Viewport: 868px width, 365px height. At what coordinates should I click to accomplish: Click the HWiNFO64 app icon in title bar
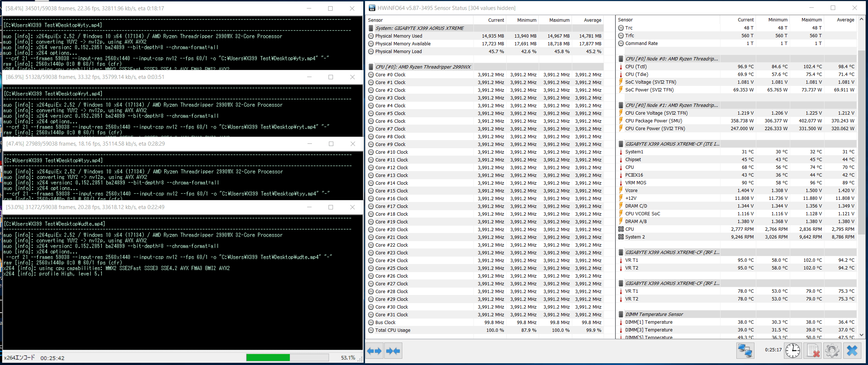[x=372, y=8]
